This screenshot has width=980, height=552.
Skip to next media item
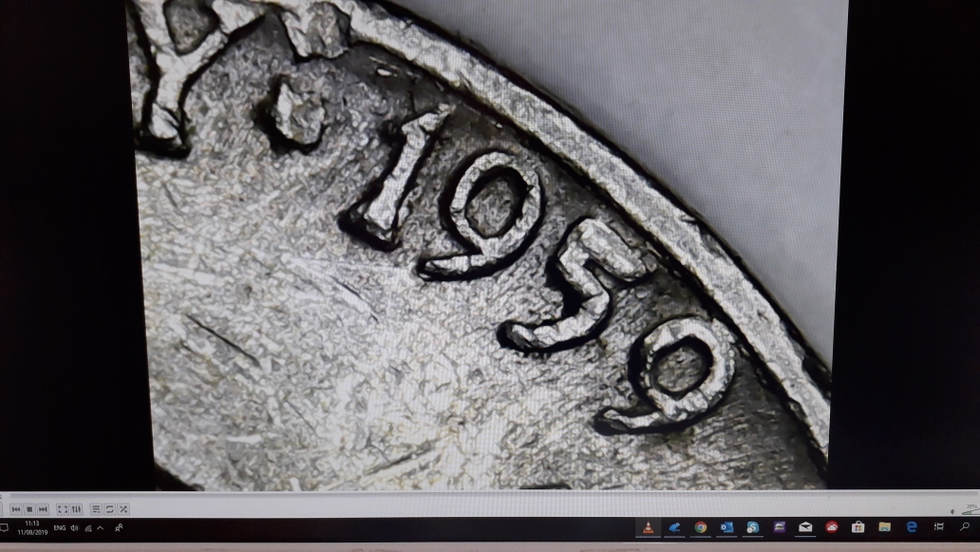(x=43, y=509)
